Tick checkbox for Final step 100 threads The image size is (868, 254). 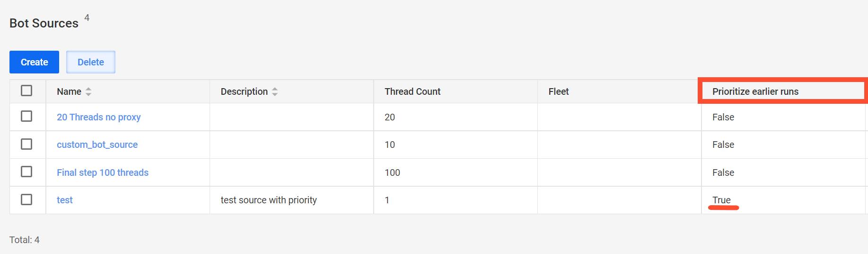pyautogui.click(x=26, y=172)
